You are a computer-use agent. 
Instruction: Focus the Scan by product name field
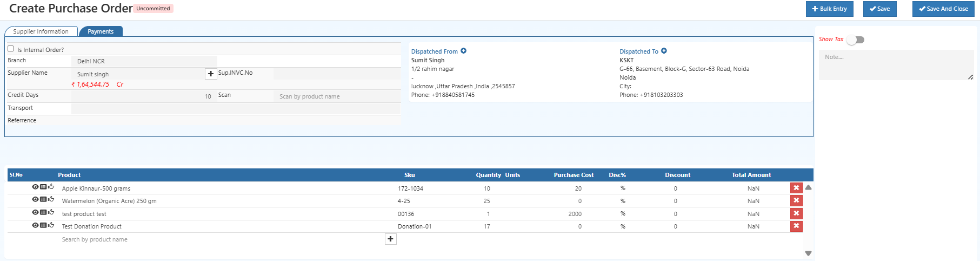click(336, 96)
